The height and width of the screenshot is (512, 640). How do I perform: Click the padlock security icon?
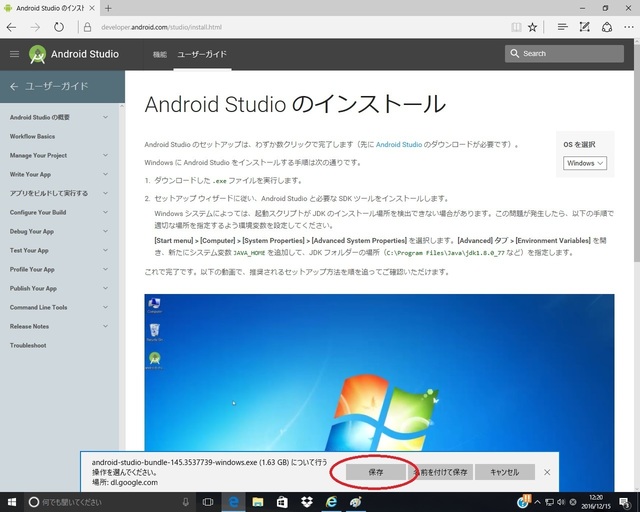87,27
